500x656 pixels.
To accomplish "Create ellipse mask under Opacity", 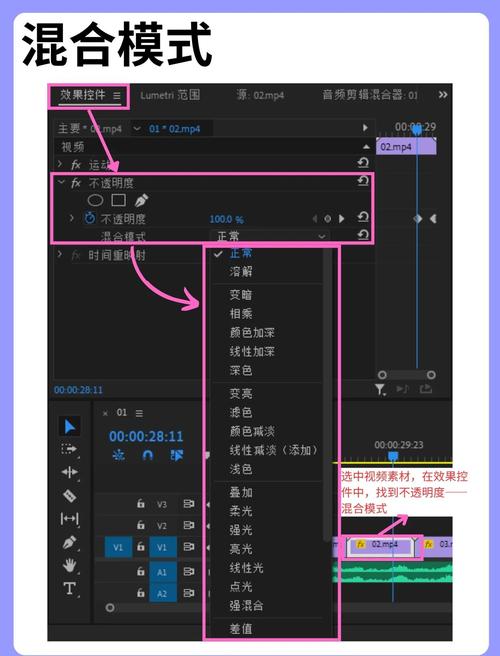I will 95,200.
